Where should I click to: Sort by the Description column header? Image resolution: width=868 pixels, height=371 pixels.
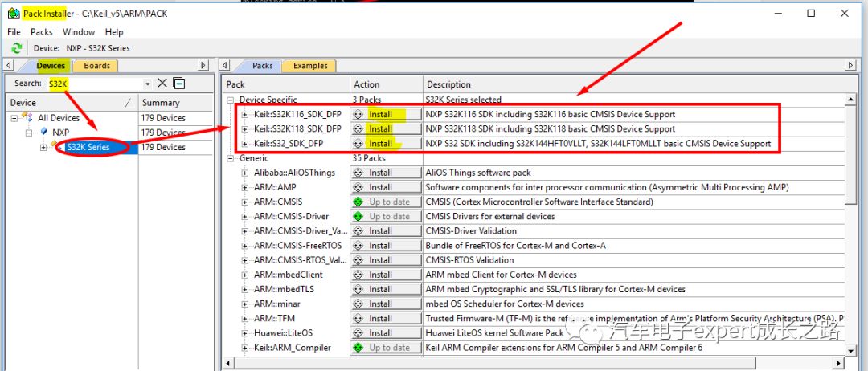pyautogui.click(x=633, y=84)
